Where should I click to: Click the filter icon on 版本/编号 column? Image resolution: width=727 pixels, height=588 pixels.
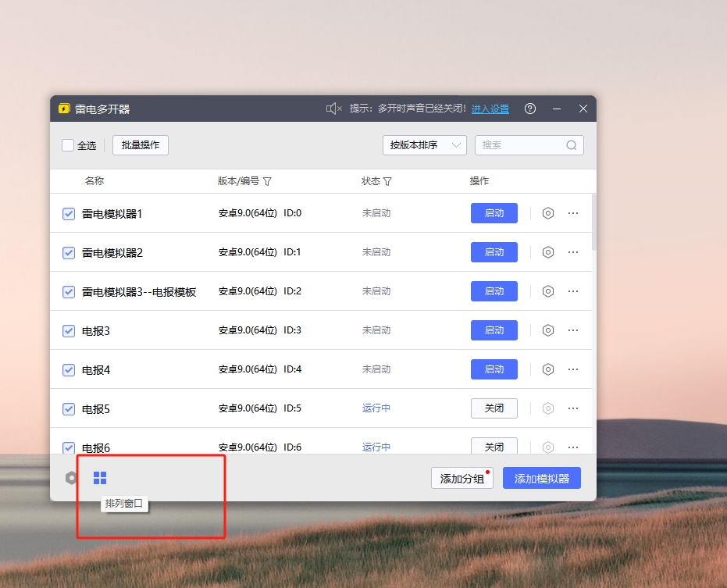[x=268, y=180]
